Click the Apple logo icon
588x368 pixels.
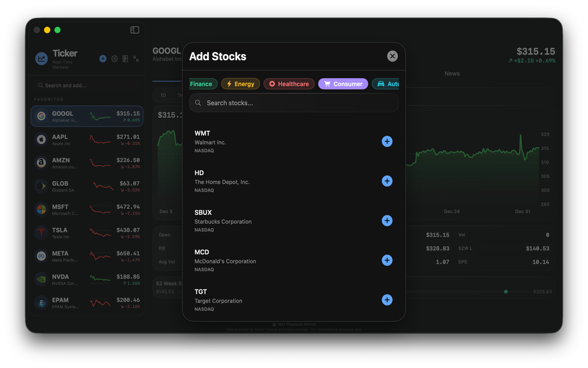[41, 139]
